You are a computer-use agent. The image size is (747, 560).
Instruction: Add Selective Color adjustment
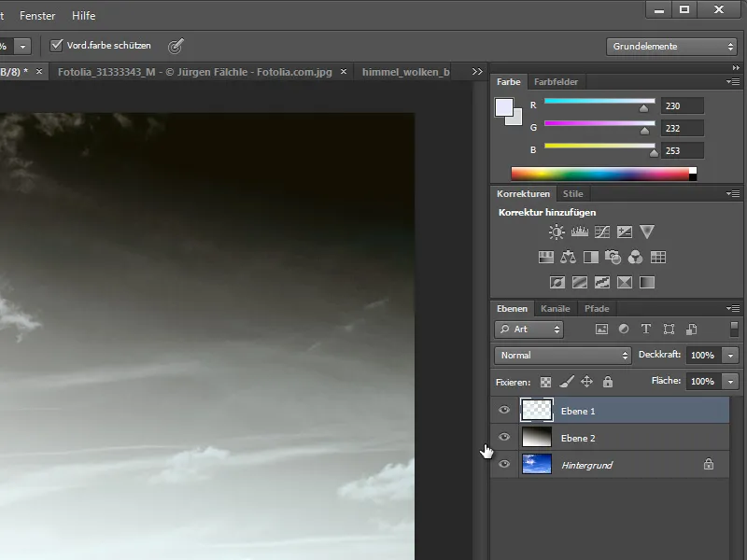point(625,283)
